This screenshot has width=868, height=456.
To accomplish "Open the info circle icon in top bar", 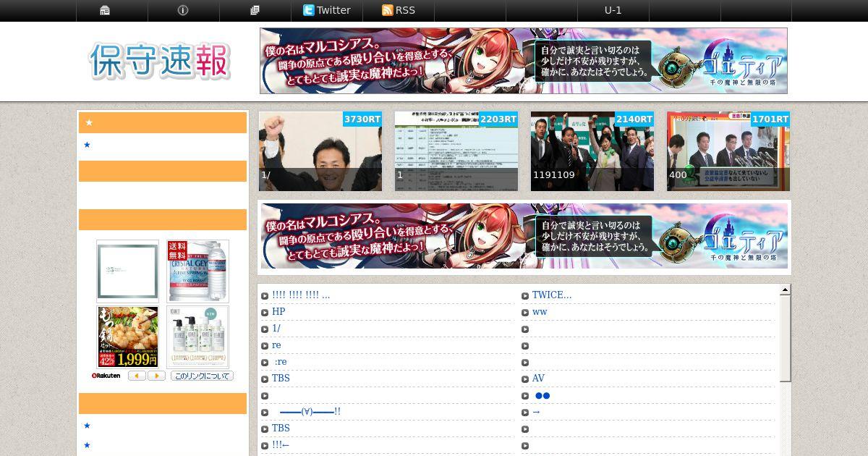I will [x=183, y=10].
